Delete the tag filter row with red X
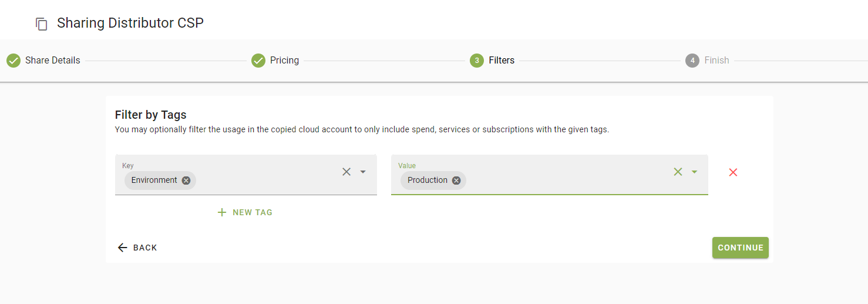This screenshot has height=304, width=868. pos(733,172)
